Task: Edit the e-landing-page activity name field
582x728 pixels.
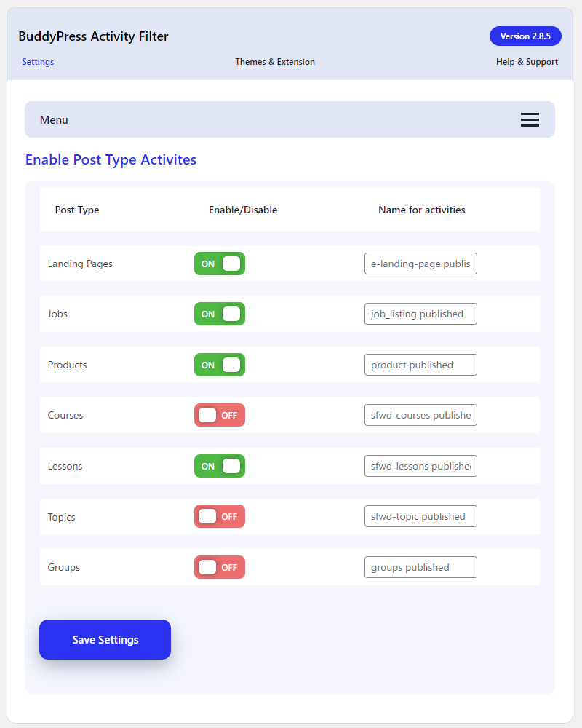Action: pyautogui.click(x=420, y=264)
